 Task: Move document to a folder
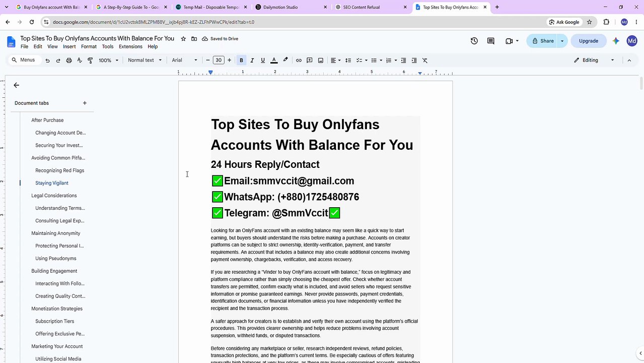pos(194,39)
